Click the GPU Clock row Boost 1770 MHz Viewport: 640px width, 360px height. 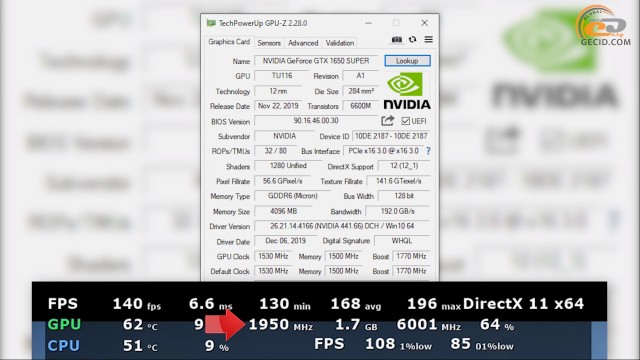411,256
